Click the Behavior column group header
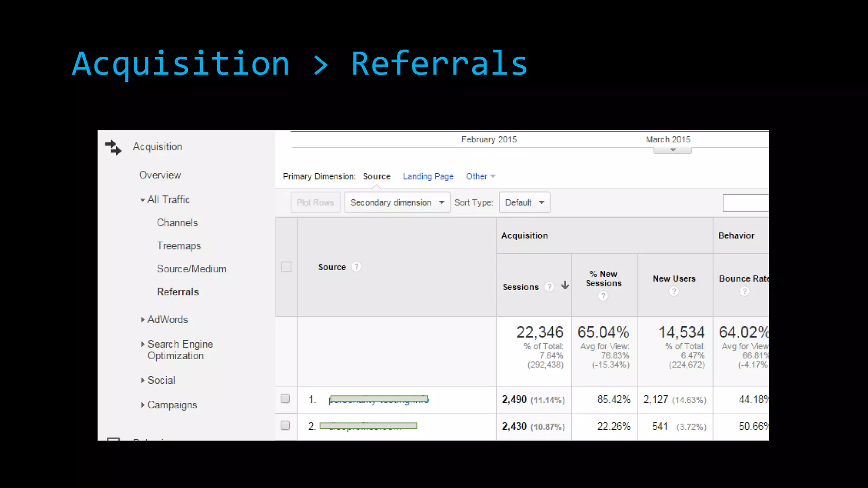 coord(736,236)
